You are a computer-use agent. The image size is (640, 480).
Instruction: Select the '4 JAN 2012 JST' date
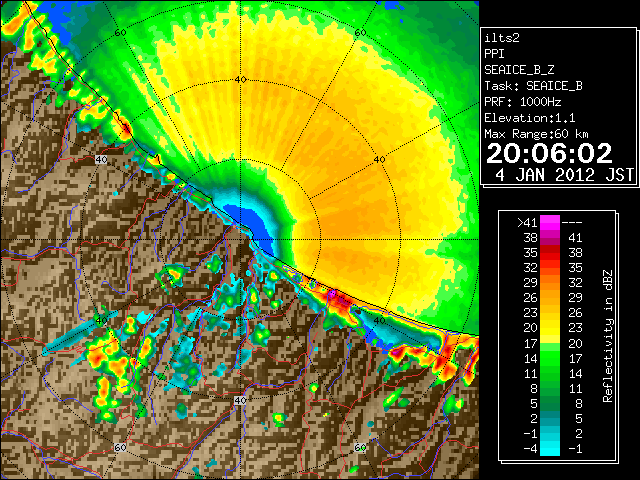click(x=564, y=175)
